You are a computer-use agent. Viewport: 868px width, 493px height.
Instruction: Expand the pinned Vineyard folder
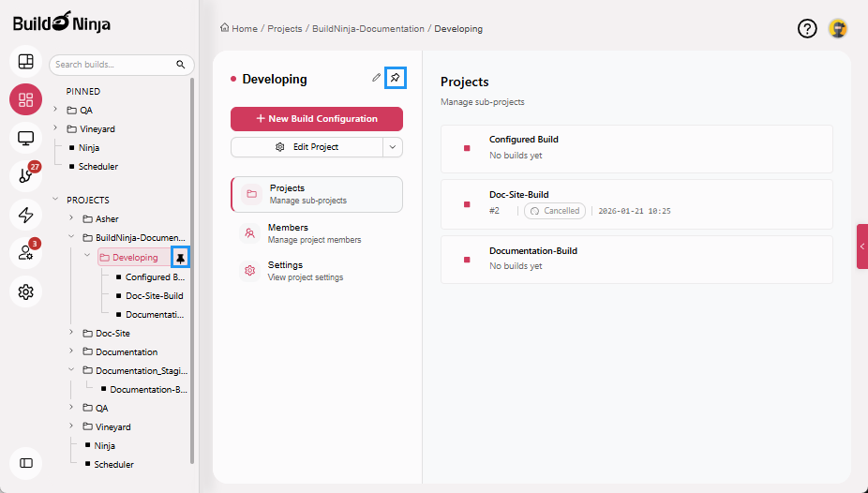click(x=55, y=128)
